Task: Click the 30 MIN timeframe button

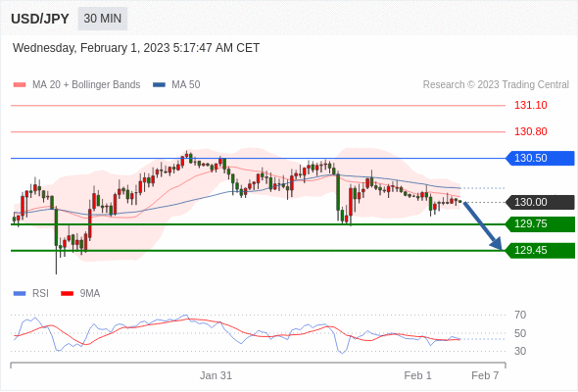Action: tap(103, 19)
